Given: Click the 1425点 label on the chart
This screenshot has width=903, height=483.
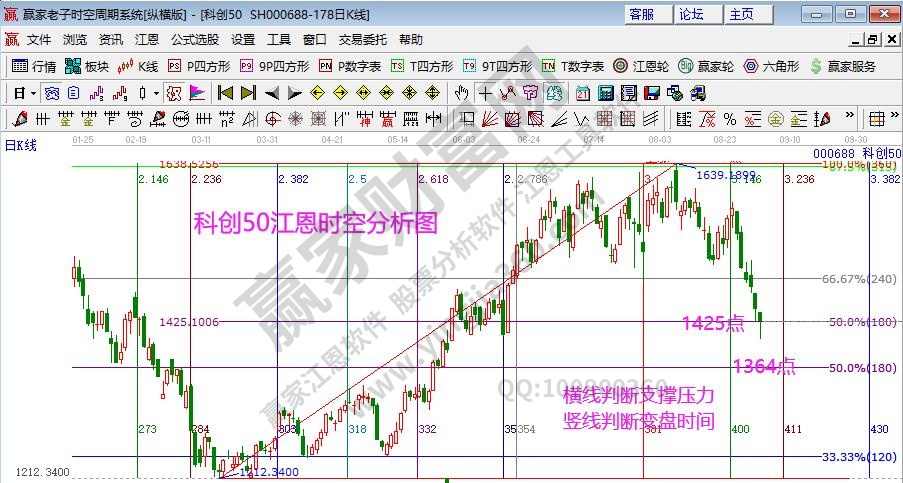Looking at the screenshot, I should (x=712, y=322).
